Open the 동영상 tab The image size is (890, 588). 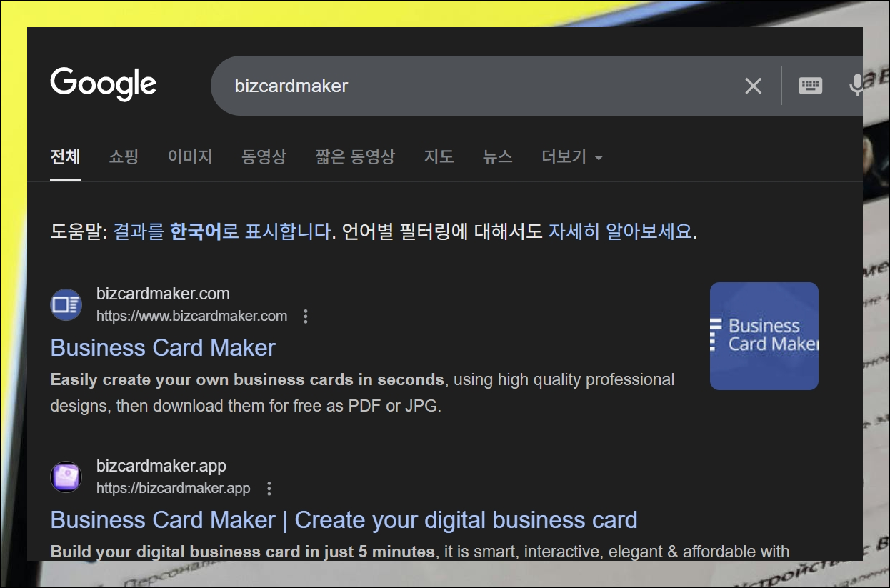264,156
